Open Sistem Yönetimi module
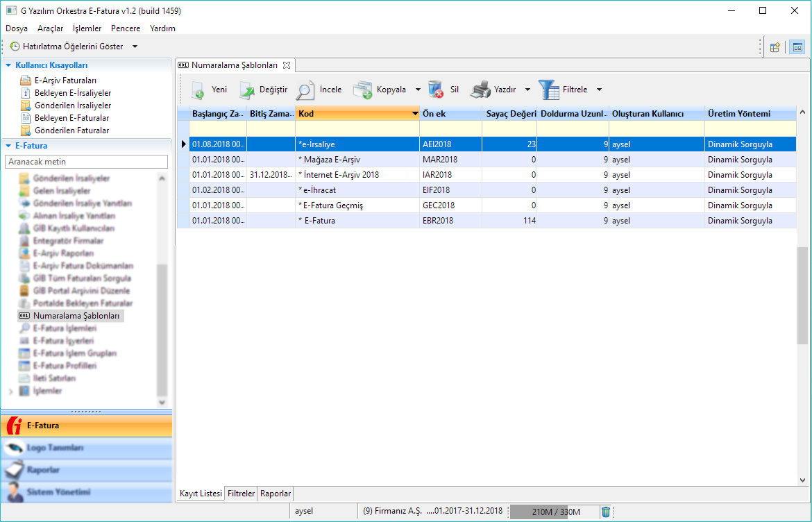The image size is (812, 522). point(58,492)
